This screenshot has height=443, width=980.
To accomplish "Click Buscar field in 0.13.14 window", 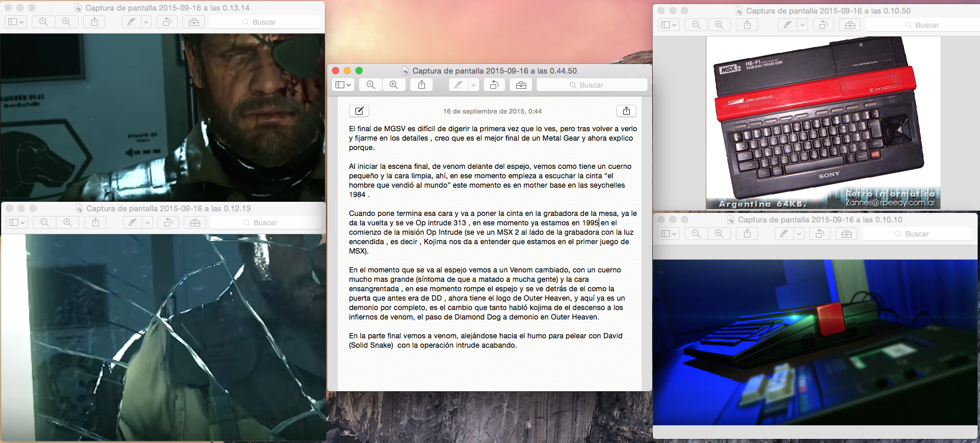I will coord(265,22).
